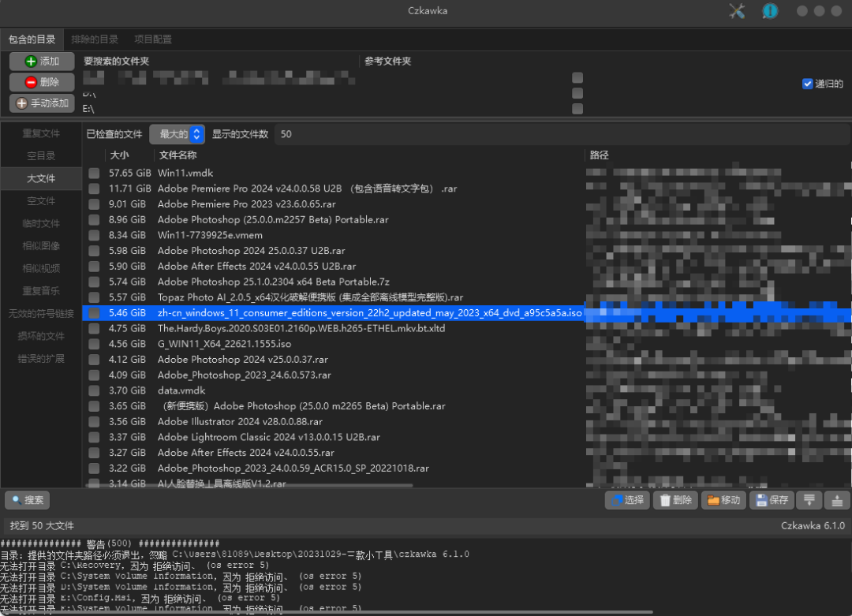
Task: Tick checkbox for Win11-7739925e.vmem
Action: pyautogui.click(x=94, y=235)
